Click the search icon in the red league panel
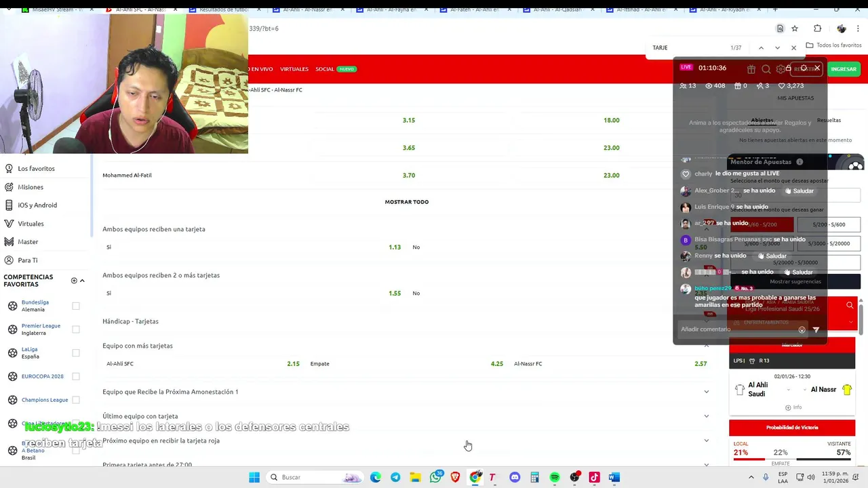The height and width of the screenshot is (488, 868). coord(850,306)
